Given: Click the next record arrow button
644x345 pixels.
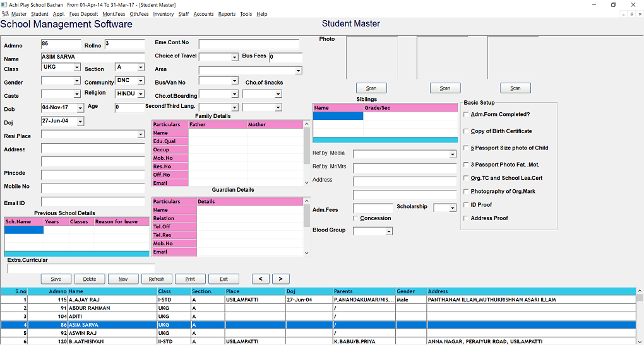Looking at the screenshot, I should coord(280,279).
